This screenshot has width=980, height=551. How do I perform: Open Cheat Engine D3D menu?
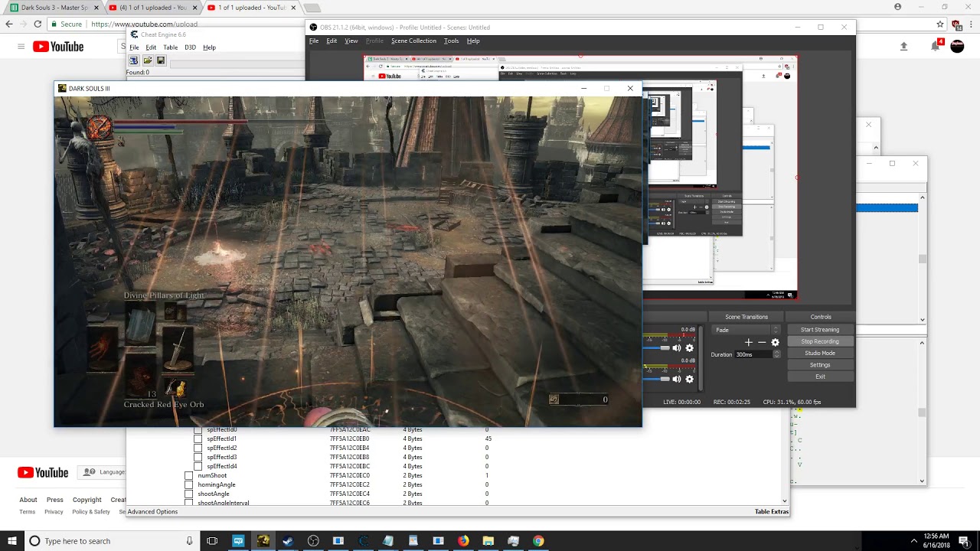[x=190, y=47]
